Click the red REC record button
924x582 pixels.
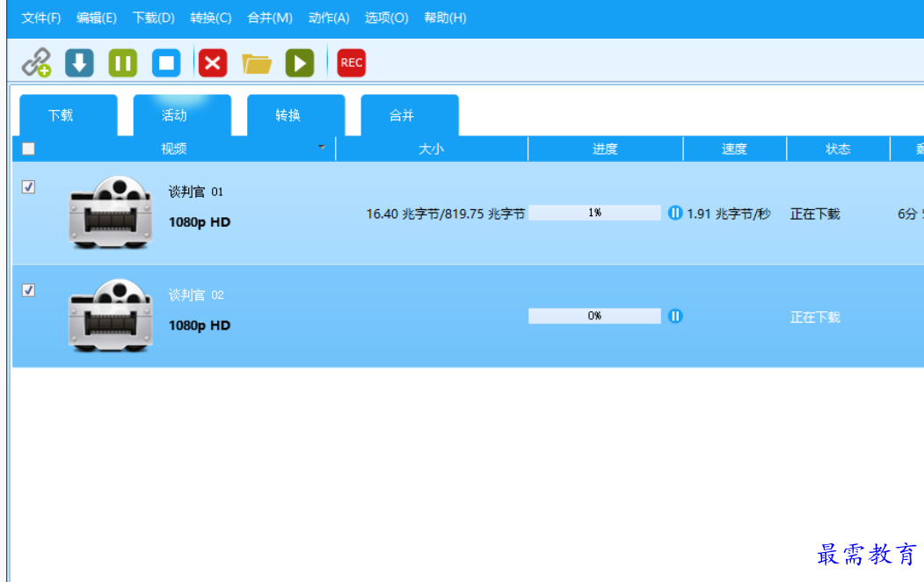click(x=351, y=62)
